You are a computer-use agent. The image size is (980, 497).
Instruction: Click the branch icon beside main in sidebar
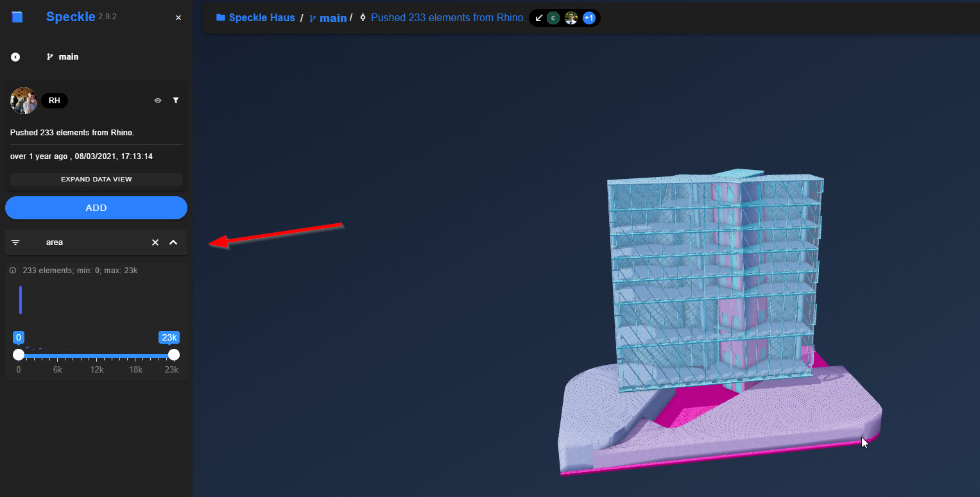pyautogui.click(x=50, y=56)
